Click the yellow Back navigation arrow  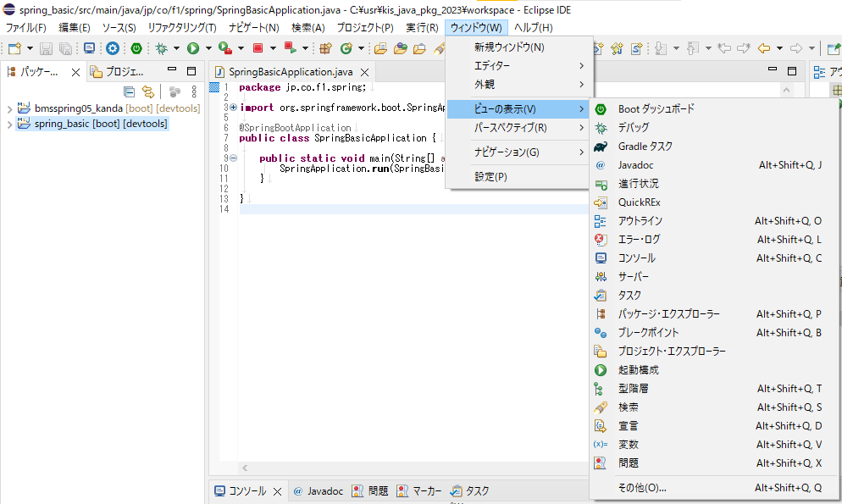(x=763, y=48)
